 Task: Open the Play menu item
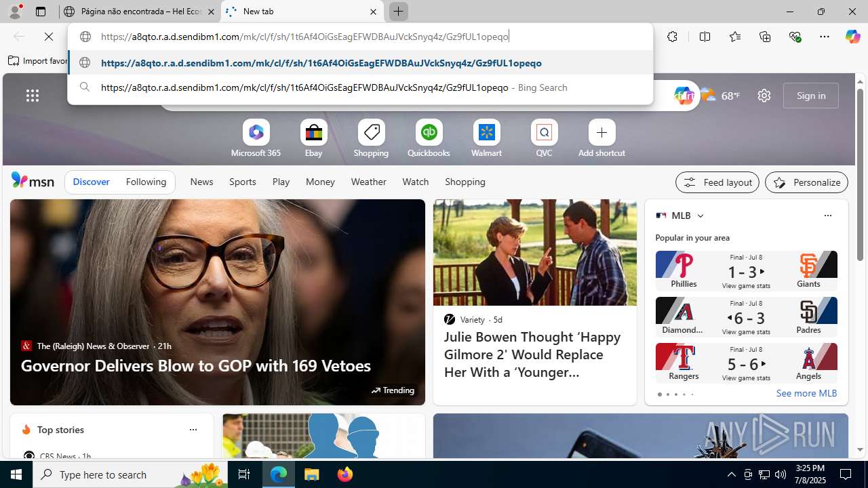pyautogui.click(x=281, y=182)
